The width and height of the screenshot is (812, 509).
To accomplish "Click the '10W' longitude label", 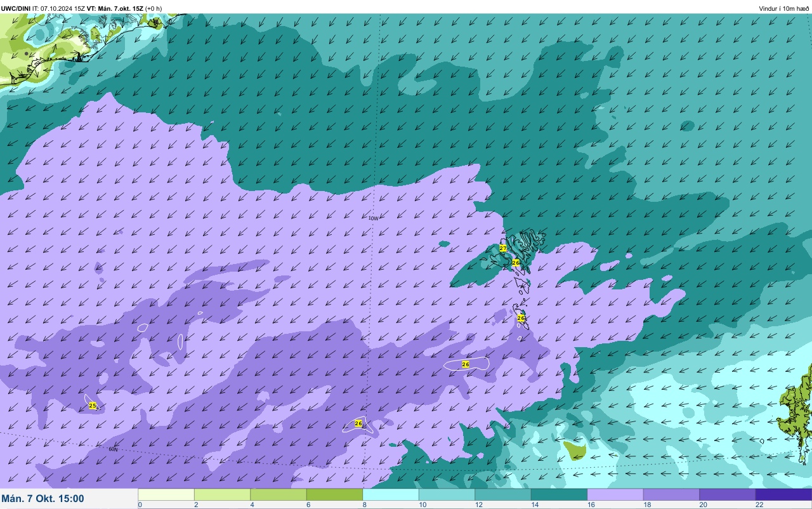I will (373, 218).
